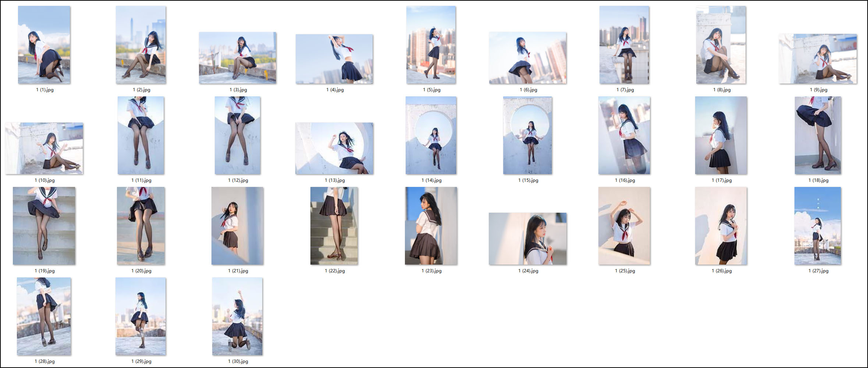Select the 1 (24).jpg landscape thumbnail
This screenshot has height=368, width=868.
click(x=528, y=239)
